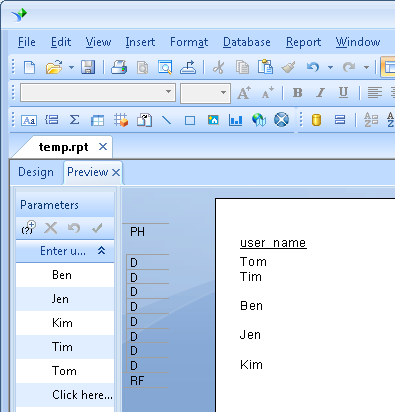Screen dimensions: 395x412
Task: Open the Redo history dropdown arrow
Action: [366, 67]
